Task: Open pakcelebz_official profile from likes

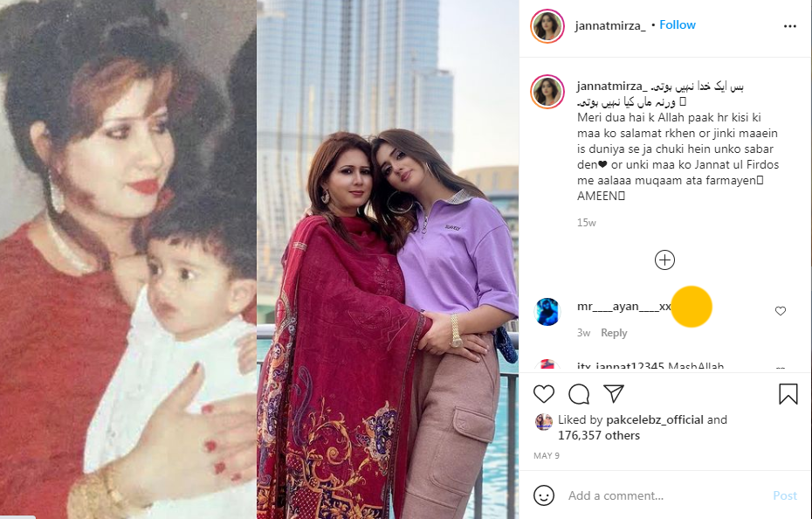Action: (655, 419)
